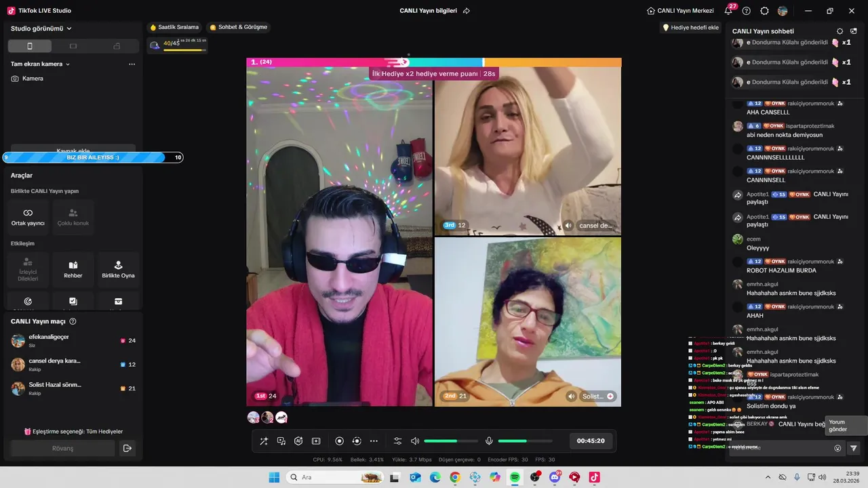The height and width of the screenshot is (488, 868).
Task: Mute the Solist... guest audio
Action: point(572,396)
